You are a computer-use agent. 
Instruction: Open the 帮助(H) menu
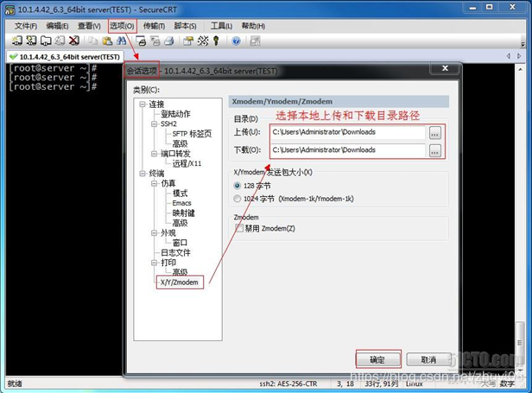click(253, 26)
